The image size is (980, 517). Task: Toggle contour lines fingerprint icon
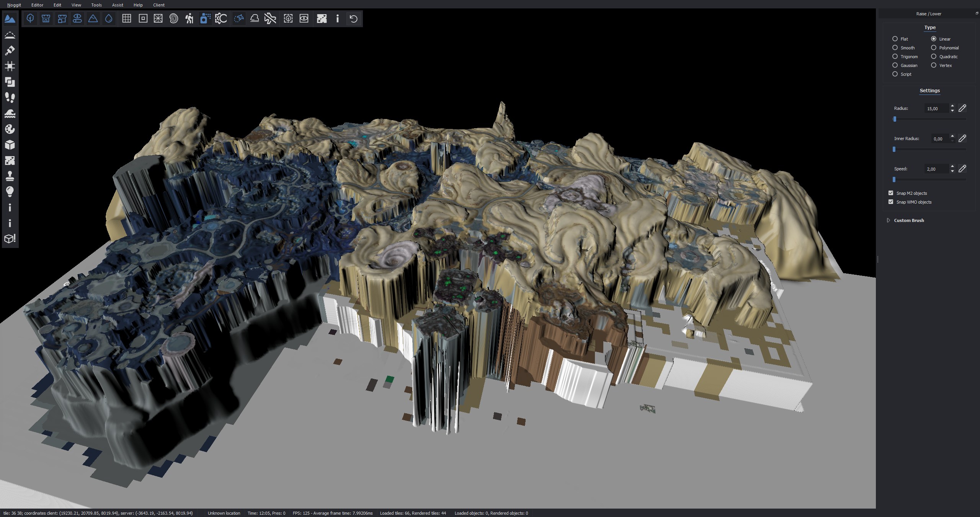pyautogui.click(x=174, y=19)
